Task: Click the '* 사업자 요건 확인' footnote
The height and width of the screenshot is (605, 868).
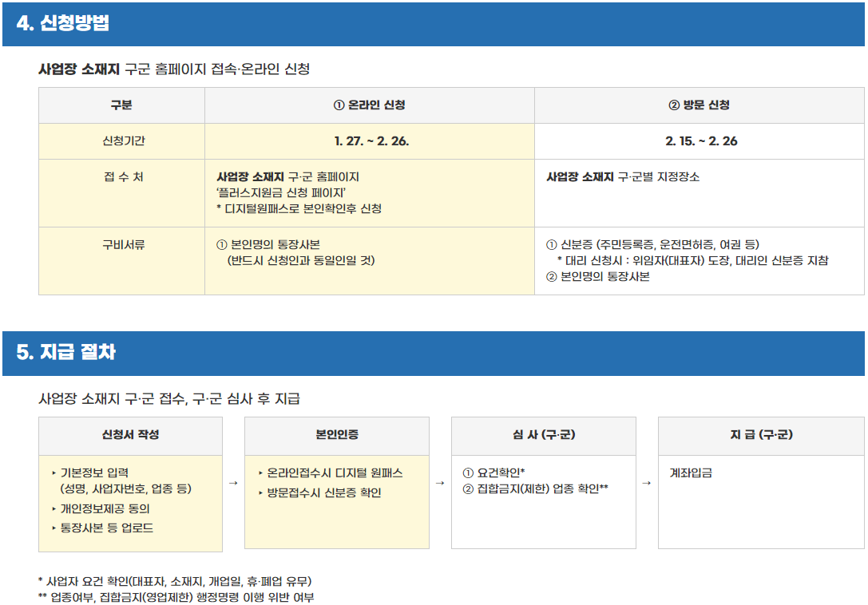Action: tap(175, 582)
